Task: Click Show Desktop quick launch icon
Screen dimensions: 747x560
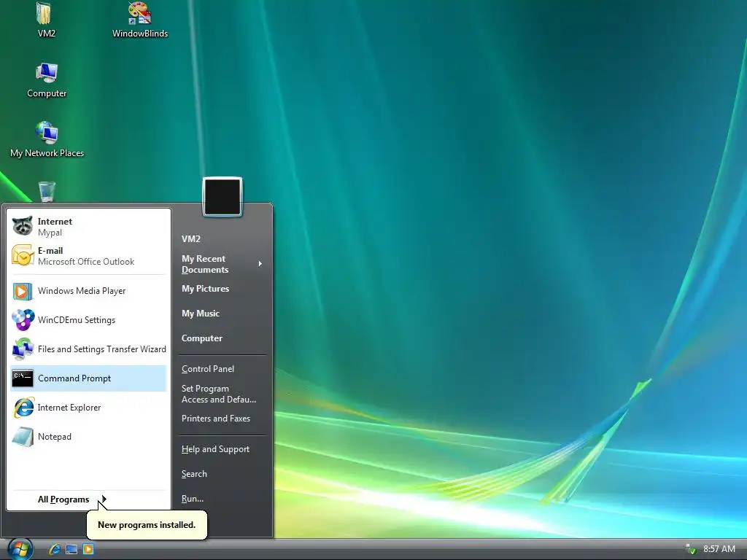Action: pyautogui.click(x=71, y=550)
